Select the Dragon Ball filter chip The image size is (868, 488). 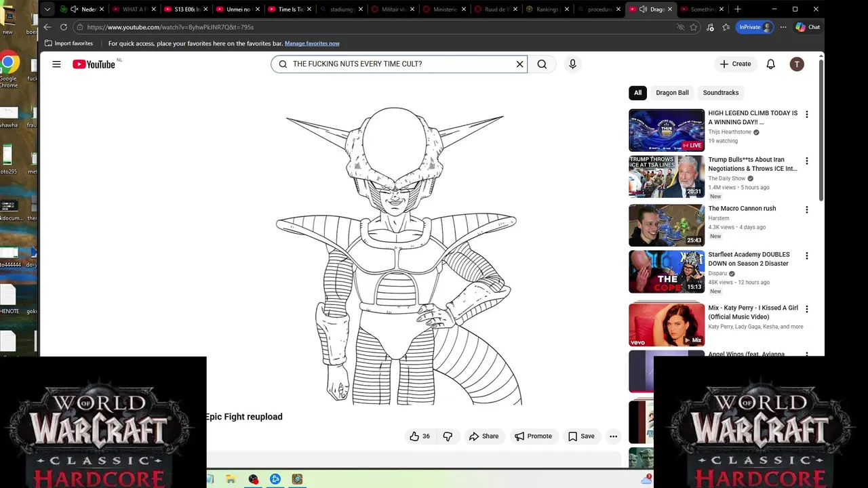(672, 93)
